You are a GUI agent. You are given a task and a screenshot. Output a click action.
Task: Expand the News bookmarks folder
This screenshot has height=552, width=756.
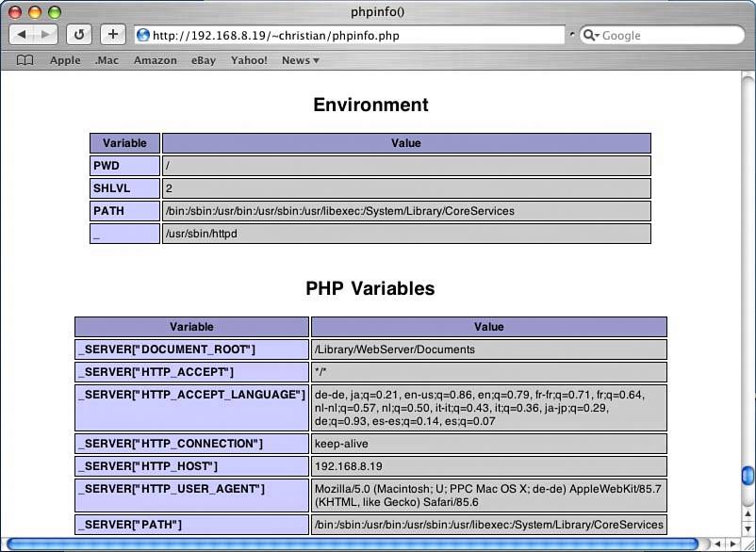300,60
